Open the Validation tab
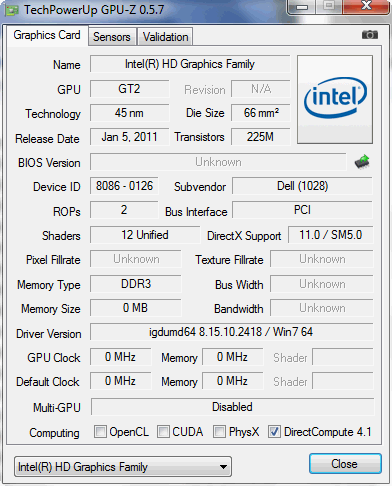Viewport: 392px width, 486px height. pyautogui.click(x=165, y=37)
